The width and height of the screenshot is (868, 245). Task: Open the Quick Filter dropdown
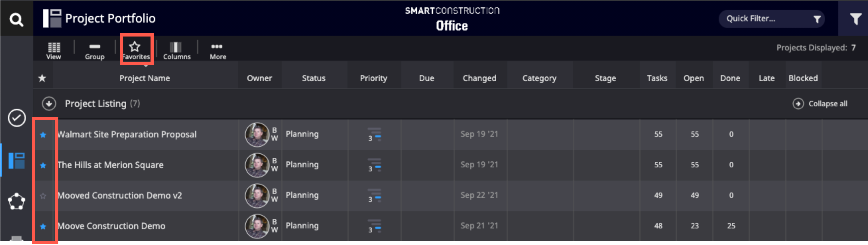click(771, 19)
